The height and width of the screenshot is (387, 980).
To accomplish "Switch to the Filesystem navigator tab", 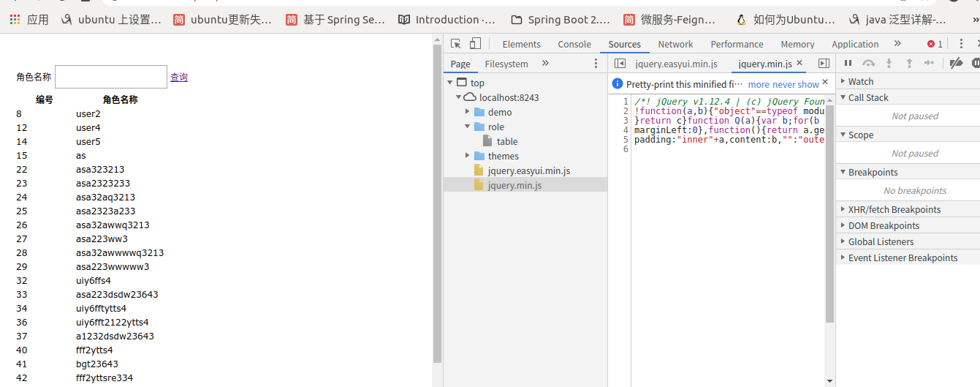I will coord(506,64).
